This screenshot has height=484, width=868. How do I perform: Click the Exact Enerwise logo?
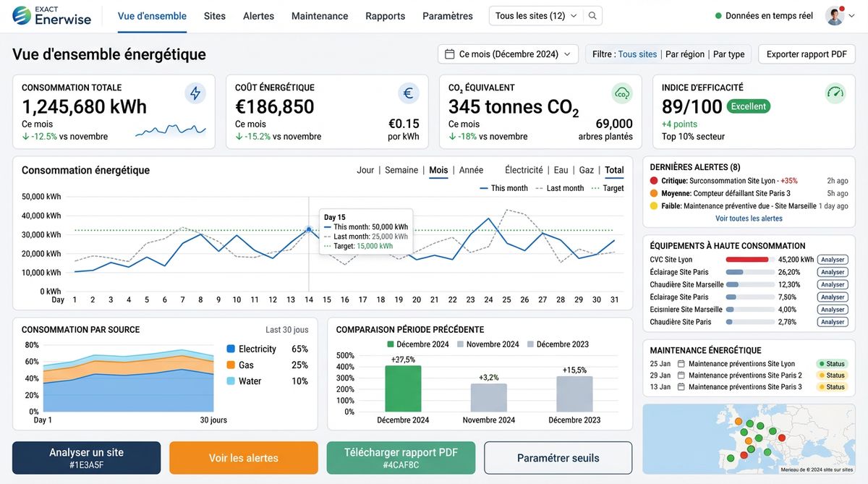[52, 16]
